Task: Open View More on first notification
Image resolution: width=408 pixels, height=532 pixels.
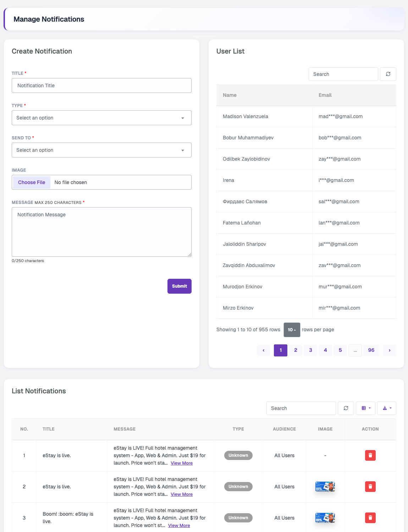Action: pos(182,463)
